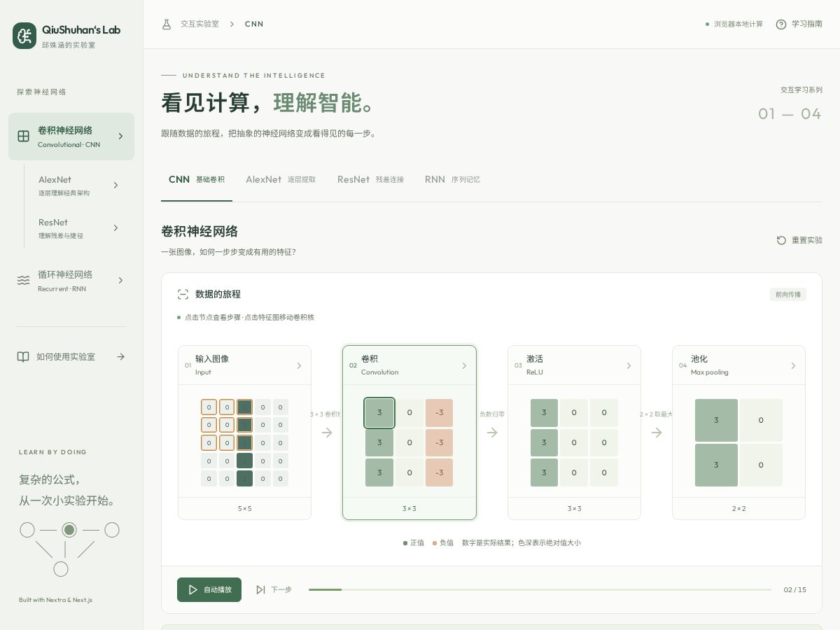Switch to the AlexNet 逐层提取 tab
The image size is (840, 630).
tap(281, 180)
